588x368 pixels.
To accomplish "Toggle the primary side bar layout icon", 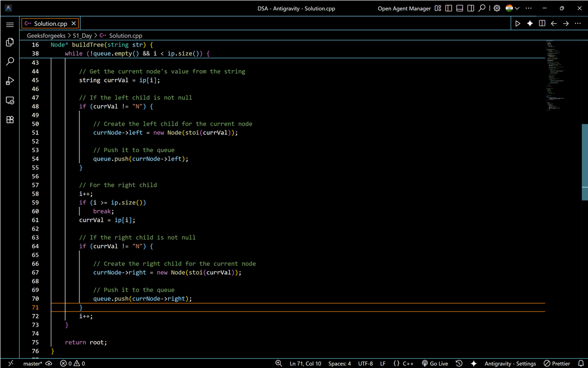I will pos(449,8).
